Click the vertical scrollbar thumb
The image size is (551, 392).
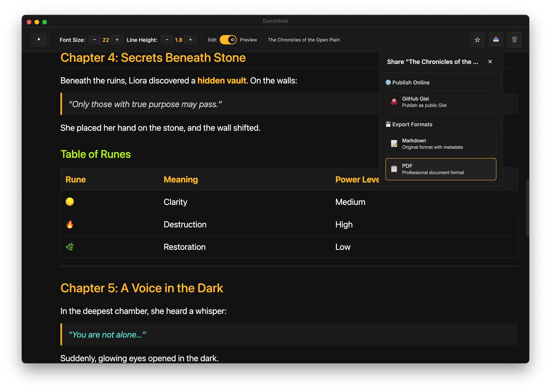click(527, 208)
